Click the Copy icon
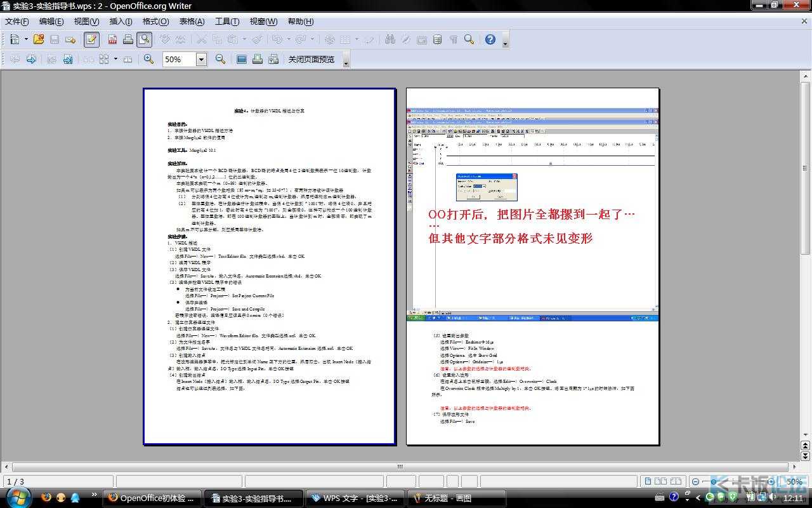 point(218,39)
